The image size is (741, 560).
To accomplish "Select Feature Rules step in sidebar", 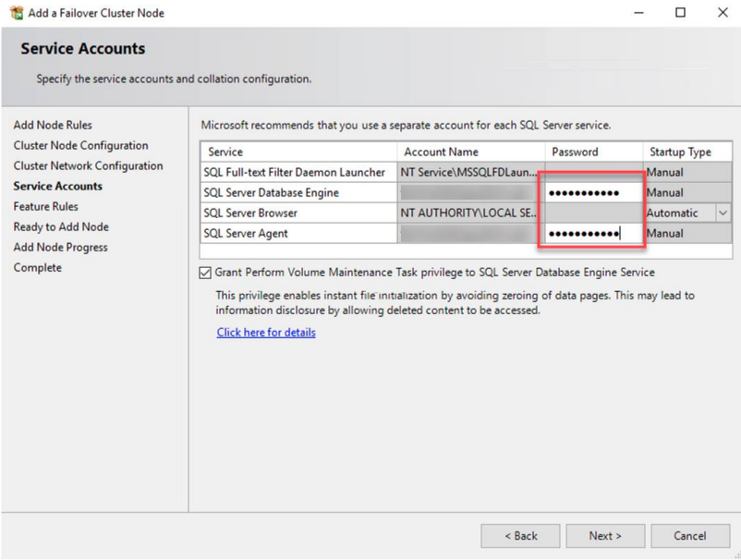I will pyautogui.click(x=46, y=206).
